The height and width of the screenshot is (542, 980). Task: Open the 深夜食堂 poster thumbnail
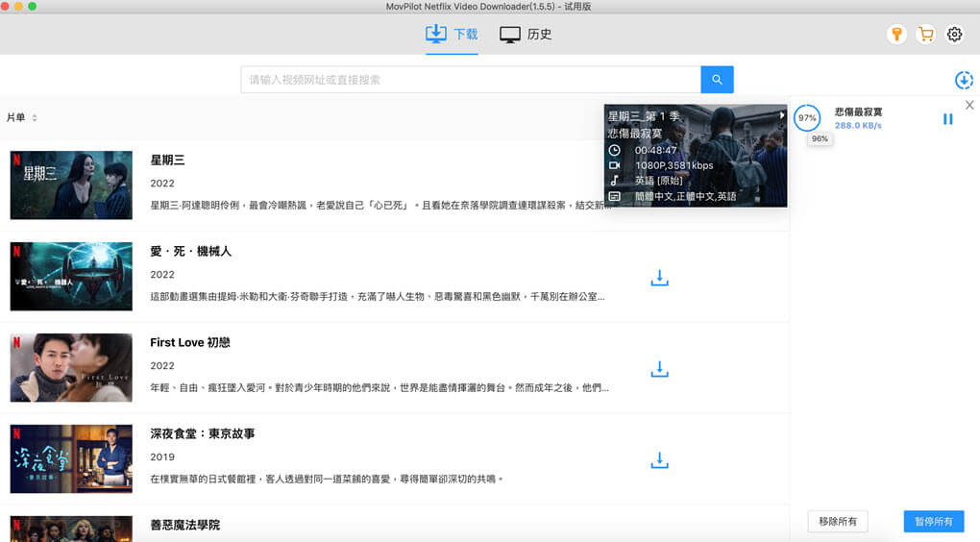[71, 458]
